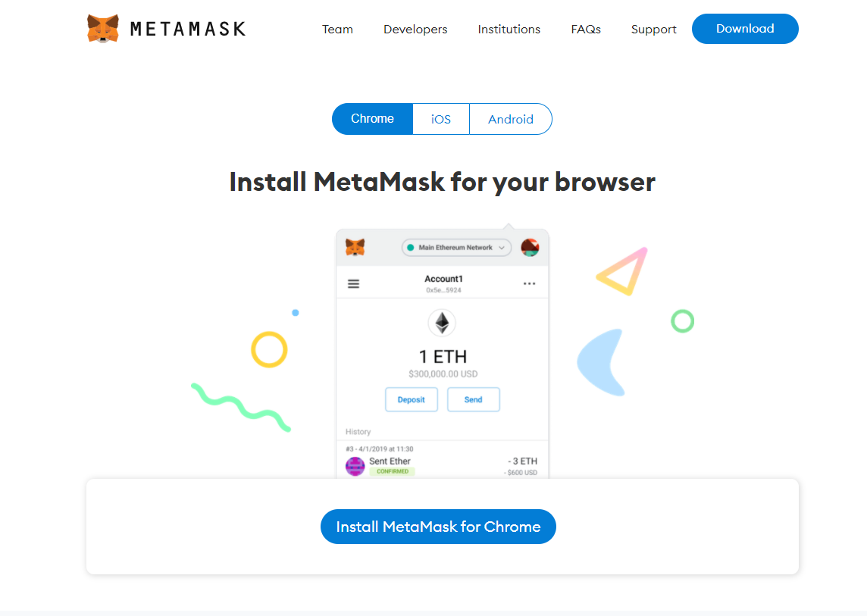Click the green network status dot
This screenshot has width=867, height=616.
410,248
